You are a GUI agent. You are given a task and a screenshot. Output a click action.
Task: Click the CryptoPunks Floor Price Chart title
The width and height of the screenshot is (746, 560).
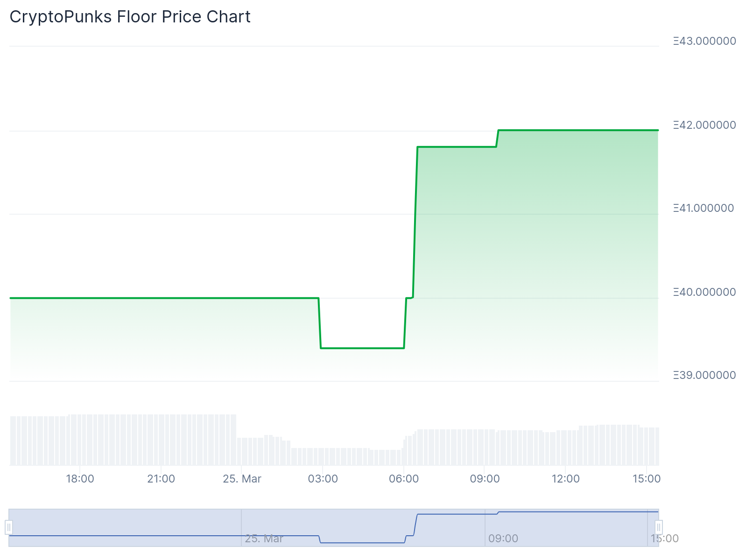tap(130, 17)
